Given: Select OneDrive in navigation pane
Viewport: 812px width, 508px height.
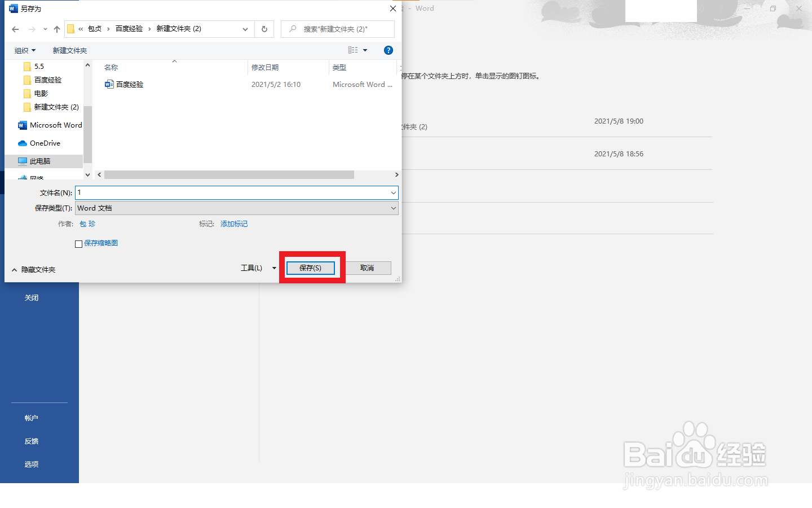Looking at the screenshot, I should [39, 143].
